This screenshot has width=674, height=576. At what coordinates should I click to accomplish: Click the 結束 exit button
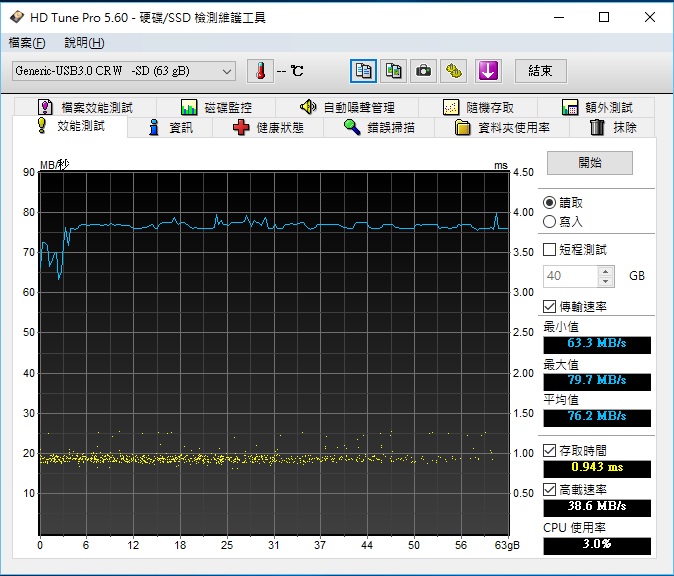(x=541, y=71)
